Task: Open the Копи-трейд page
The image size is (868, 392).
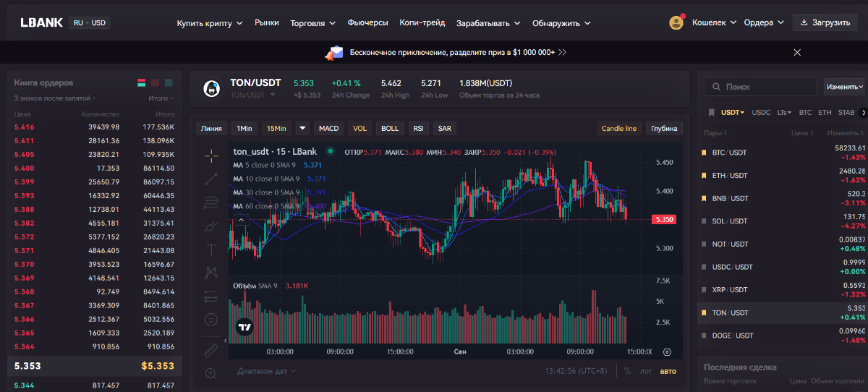Action: pos(422,23)
